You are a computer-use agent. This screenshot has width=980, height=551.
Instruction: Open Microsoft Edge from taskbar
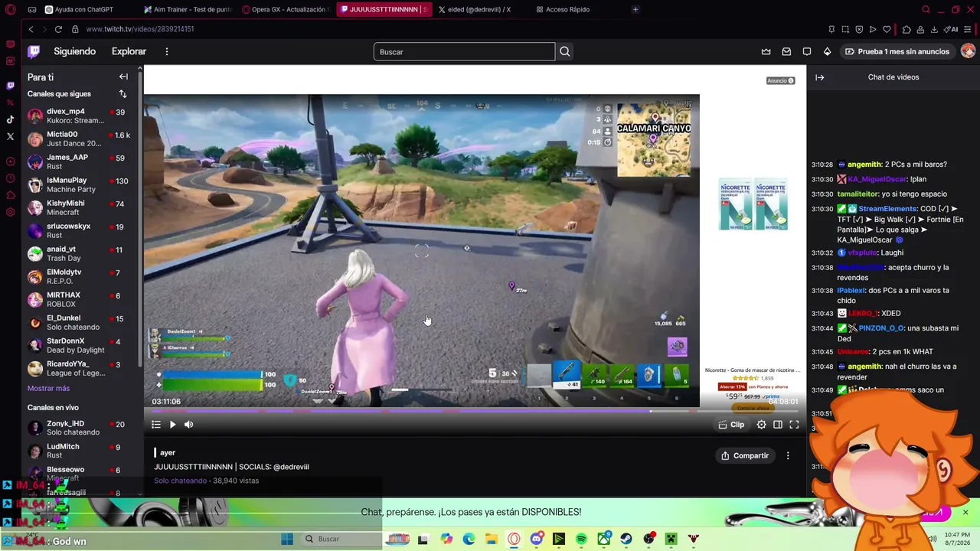point(469,539)
